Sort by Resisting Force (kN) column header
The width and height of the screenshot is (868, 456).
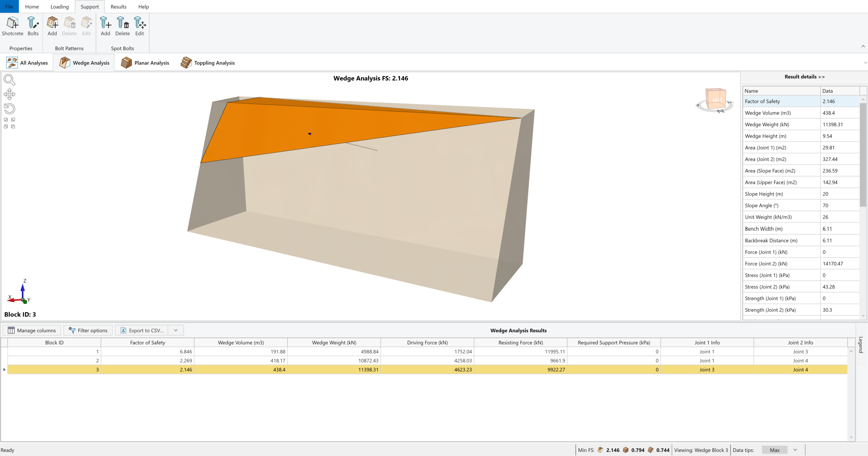click(520, 343)
